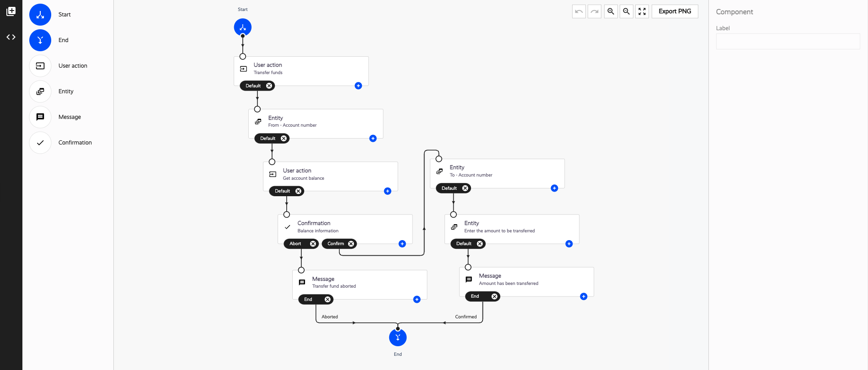Remove the Confirm port on Balance information
Image resolution: width=868 pixels, height=370 pixels.
click(351, 243)
